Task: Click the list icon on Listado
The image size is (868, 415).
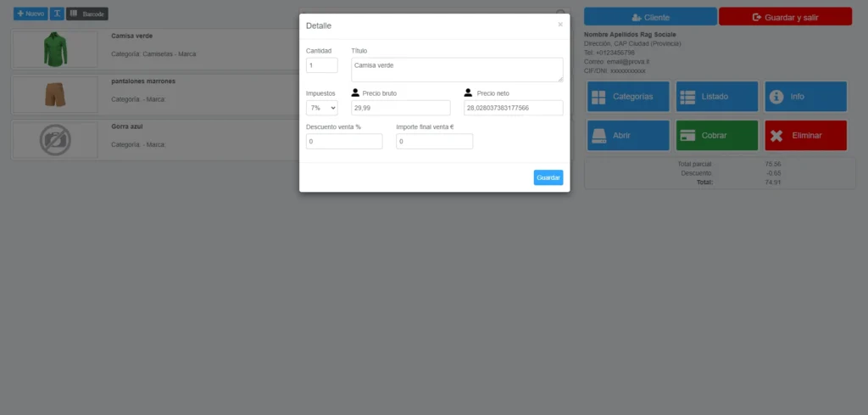Action: 687,97
